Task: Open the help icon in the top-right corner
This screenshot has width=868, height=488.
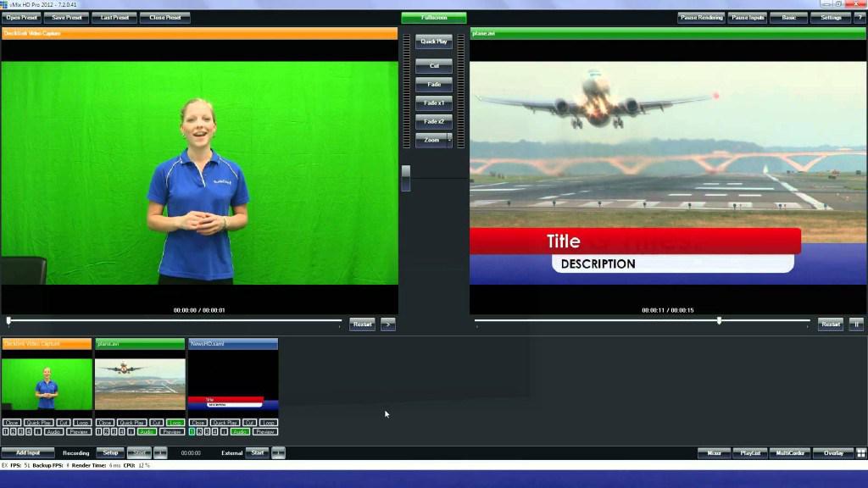Action: pos(859,16)
